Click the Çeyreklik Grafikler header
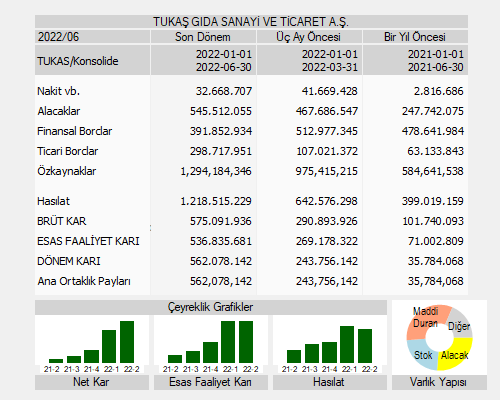Image resolution: width=500 pixels, height=400 pixels. pos(211,307)
